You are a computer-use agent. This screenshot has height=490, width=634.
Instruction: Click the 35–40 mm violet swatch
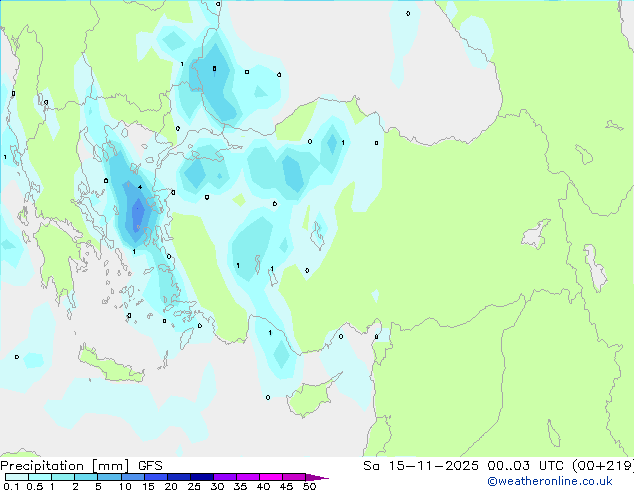[x=247, y=477]
